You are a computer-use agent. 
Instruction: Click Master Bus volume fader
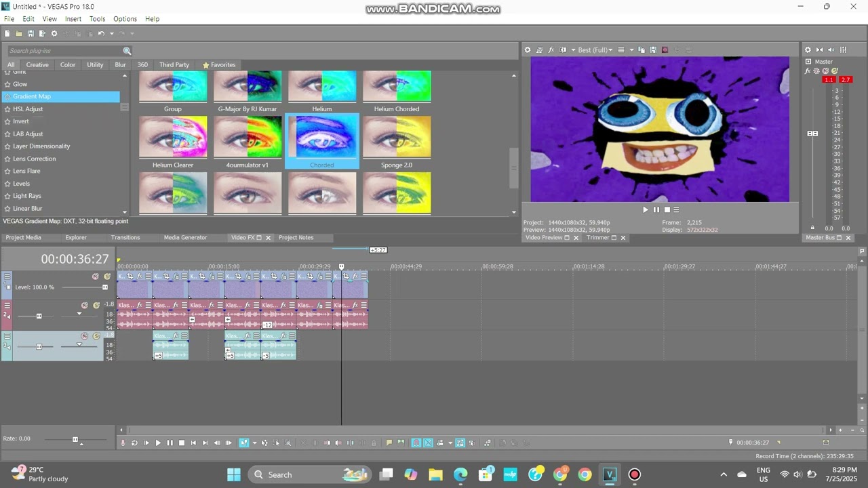coord(812,134)
